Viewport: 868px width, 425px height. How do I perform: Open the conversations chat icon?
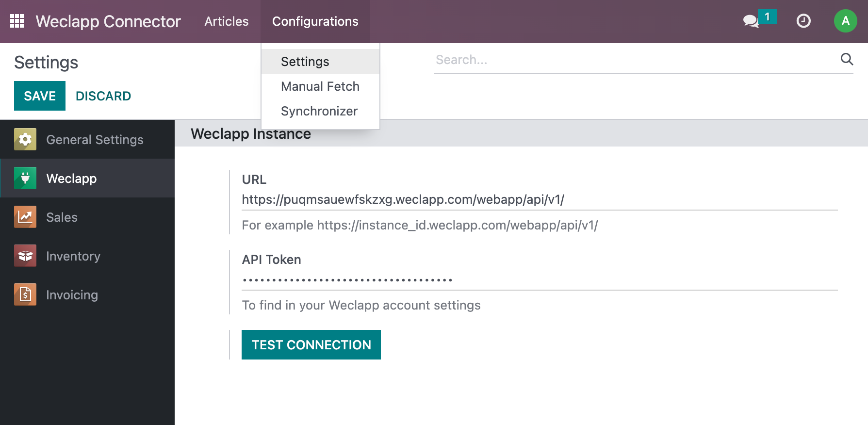[751, 21]
